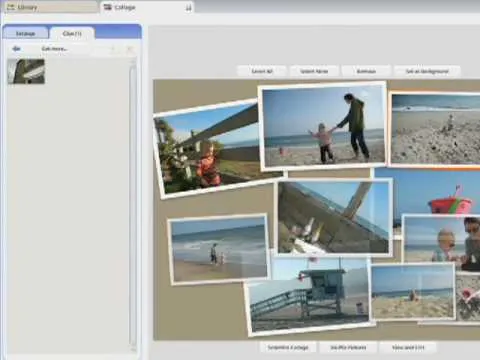Close the Collage tab with its X
The height and width of the screenshot is (360, 480).
pyautogui.click(x=188, y=8)
